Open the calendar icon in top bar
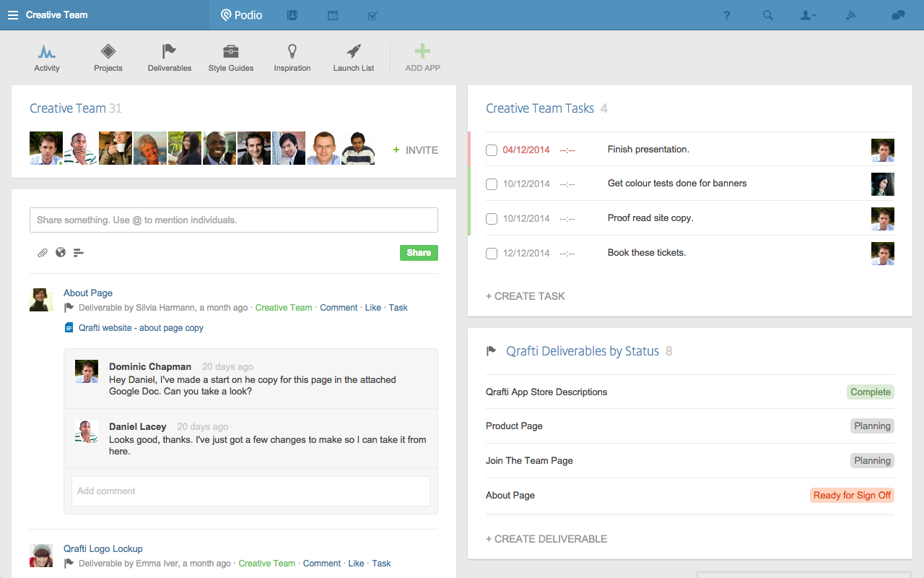This screenshot has width=924, height=578. 333,14
